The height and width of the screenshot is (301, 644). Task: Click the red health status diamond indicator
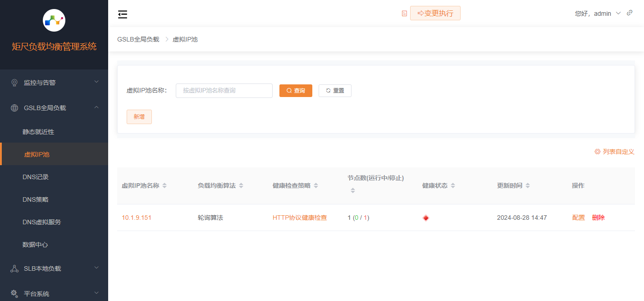click(426, 218)
